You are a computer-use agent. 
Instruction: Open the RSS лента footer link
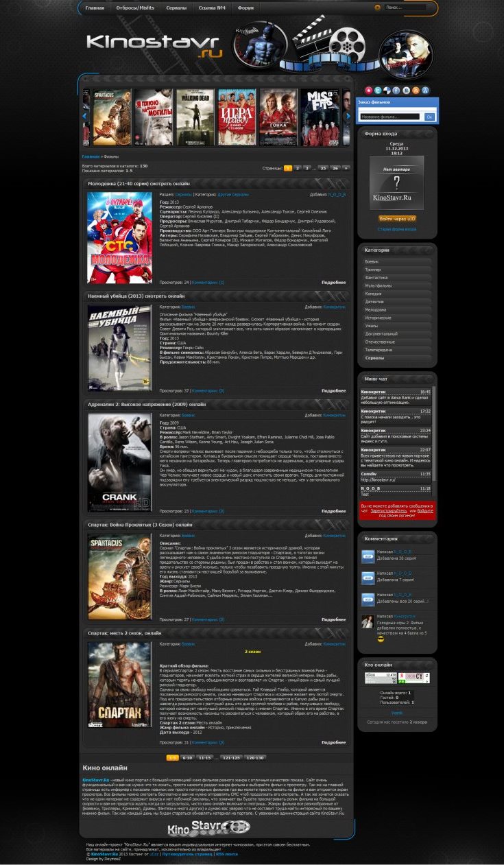tap(227, 854)
